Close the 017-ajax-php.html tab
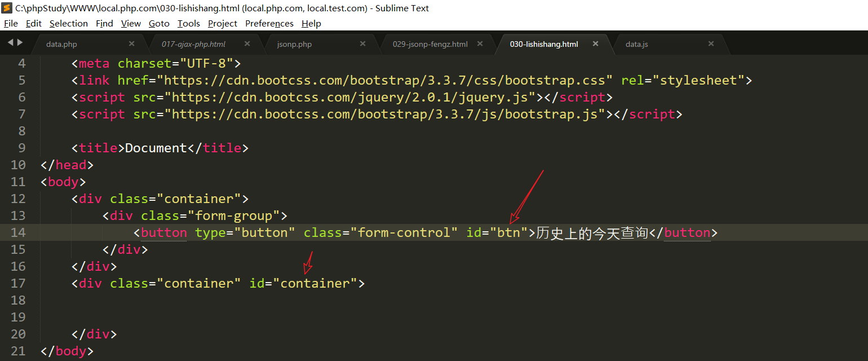This screenshot has width=868, height=361. (247, 44)
